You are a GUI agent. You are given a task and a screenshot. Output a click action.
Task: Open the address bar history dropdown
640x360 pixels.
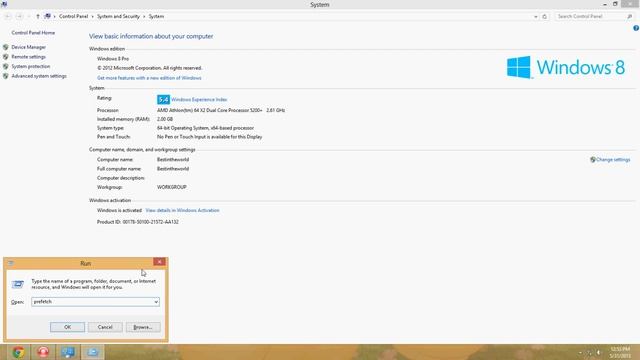click(x=536, y=17)
